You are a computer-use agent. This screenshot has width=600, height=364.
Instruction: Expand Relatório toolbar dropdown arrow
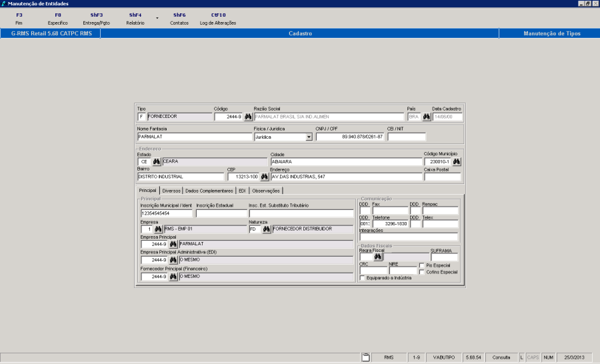point(157,19)
